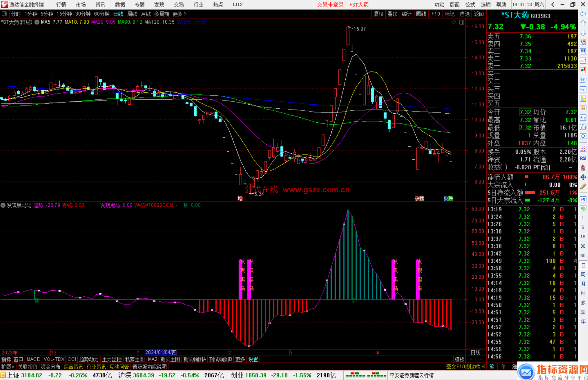
Task: Click the minus zoom button beside 模板
Action: [x=481, y=359]
